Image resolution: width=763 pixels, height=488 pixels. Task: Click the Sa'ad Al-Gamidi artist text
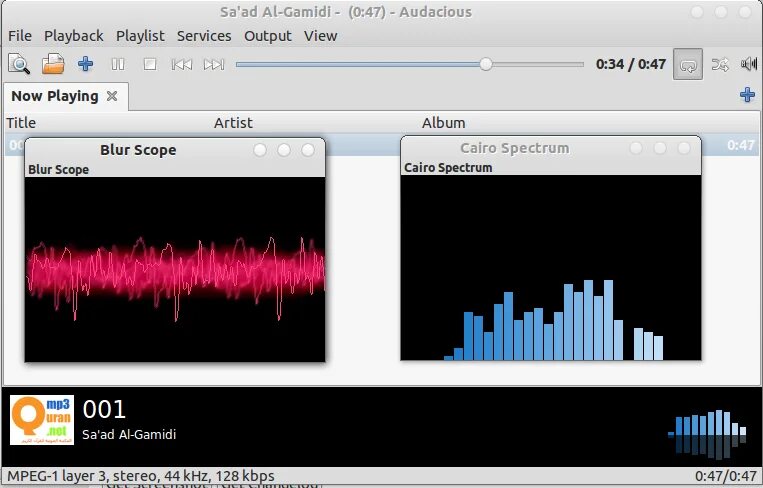(x=129, y=434)
